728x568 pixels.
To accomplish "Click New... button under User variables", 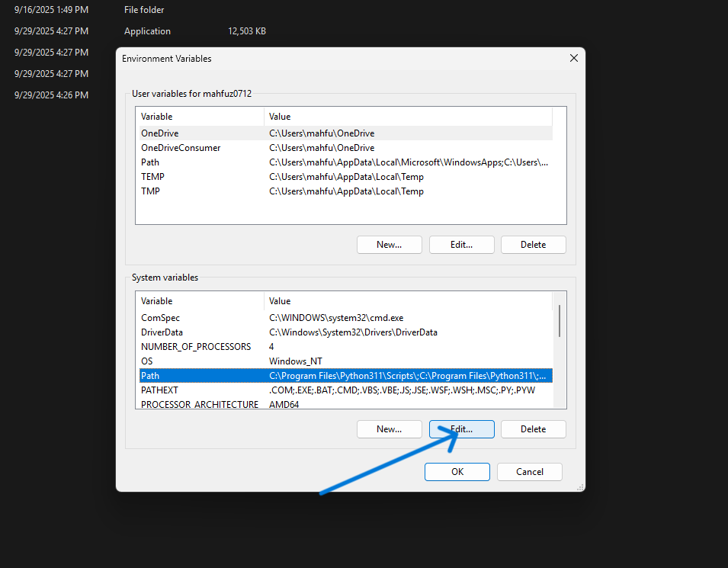I will 389,245.
